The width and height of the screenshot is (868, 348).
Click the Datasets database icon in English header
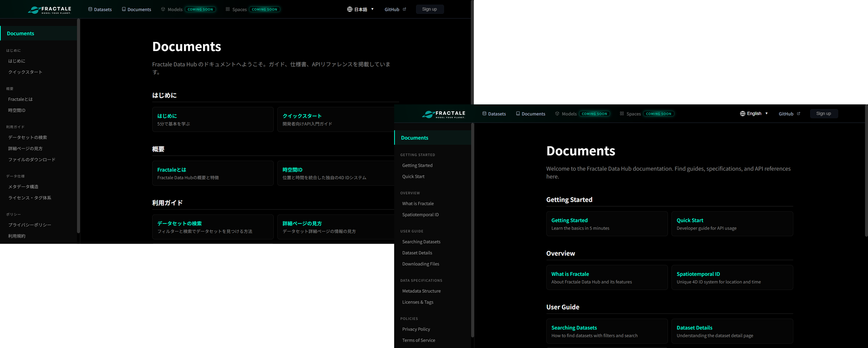[484, 114]
